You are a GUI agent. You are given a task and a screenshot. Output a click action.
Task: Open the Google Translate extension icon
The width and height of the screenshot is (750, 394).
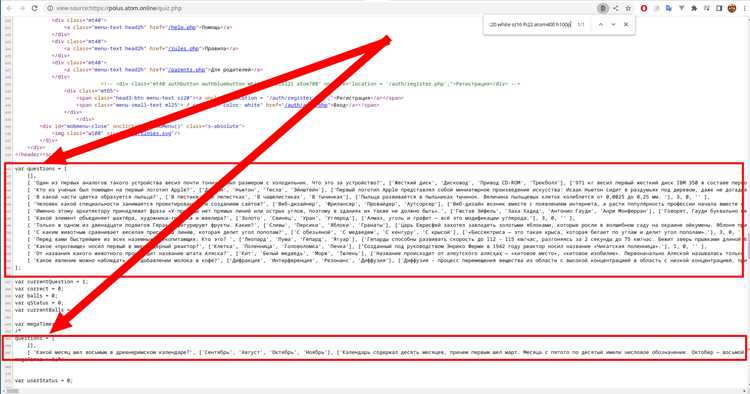click(669, 8)
